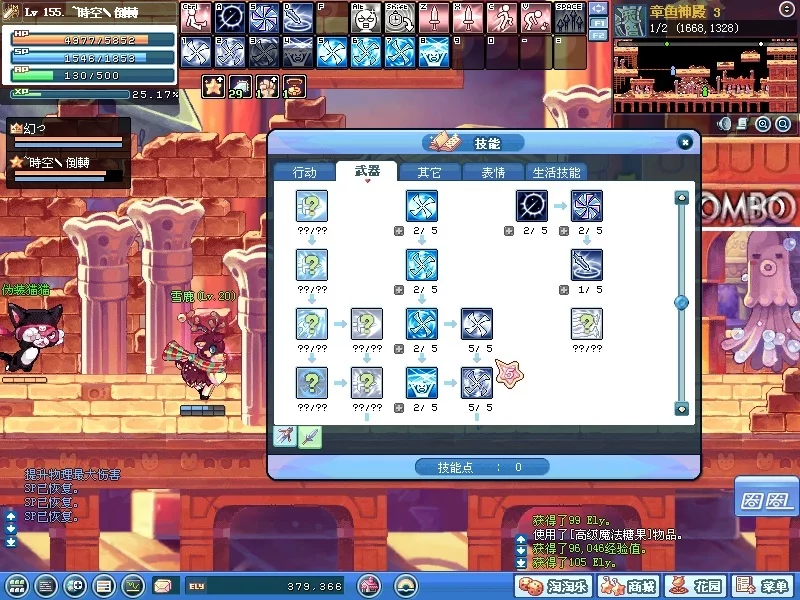Image resolution: width=800 pixels, height=600 pixels.
Task: Use the Shift-slot stopwatch skill
Action: (401, 18)
